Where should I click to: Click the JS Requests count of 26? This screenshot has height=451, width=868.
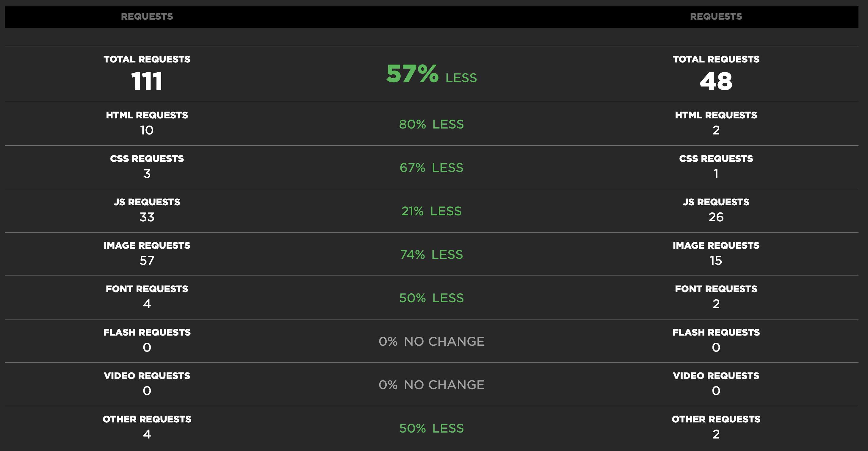pyautogui.click(x=716, y=217)
